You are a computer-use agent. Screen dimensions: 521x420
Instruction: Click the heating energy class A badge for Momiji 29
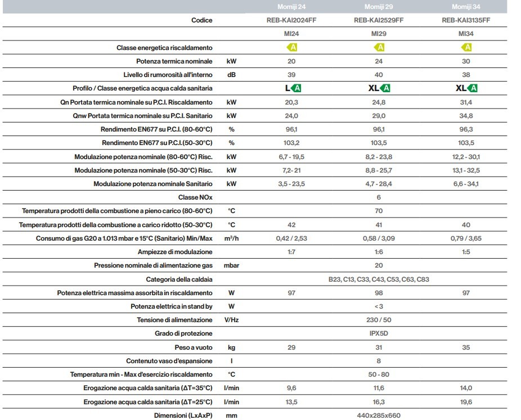[379, 47]
